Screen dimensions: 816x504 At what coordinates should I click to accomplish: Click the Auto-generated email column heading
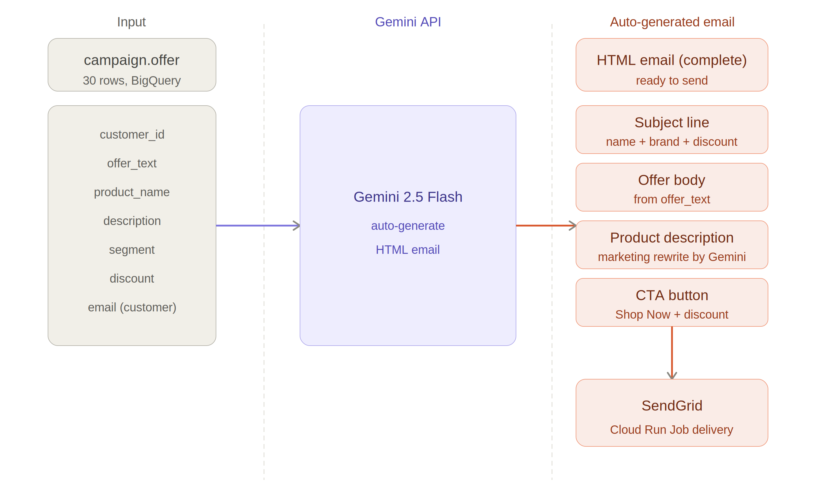672,22
